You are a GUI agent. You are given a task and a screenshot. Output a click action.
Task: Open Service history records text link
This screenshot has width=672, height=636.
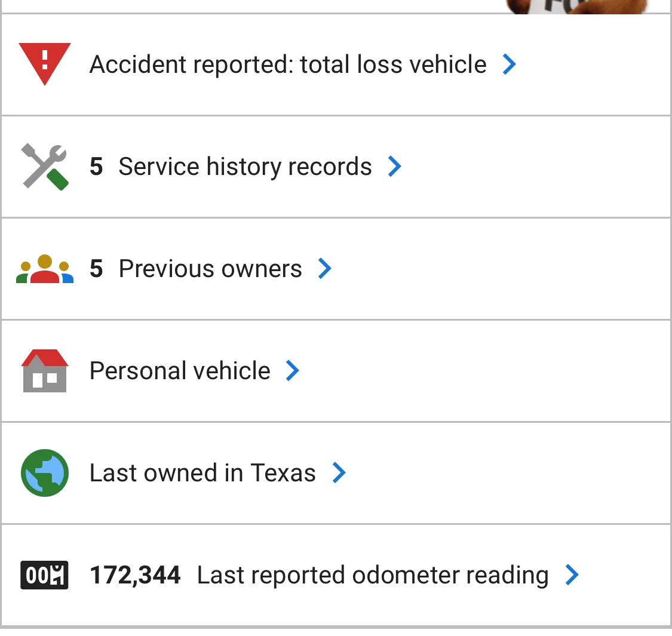(x=245, y=167)
